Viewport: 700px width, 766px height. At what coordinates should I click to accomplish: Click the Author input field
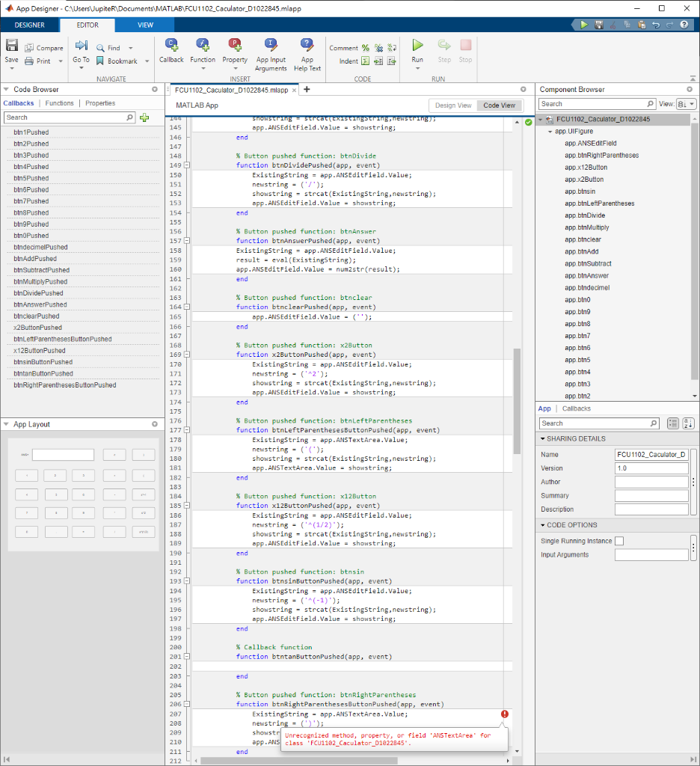(x=651, y=482)
